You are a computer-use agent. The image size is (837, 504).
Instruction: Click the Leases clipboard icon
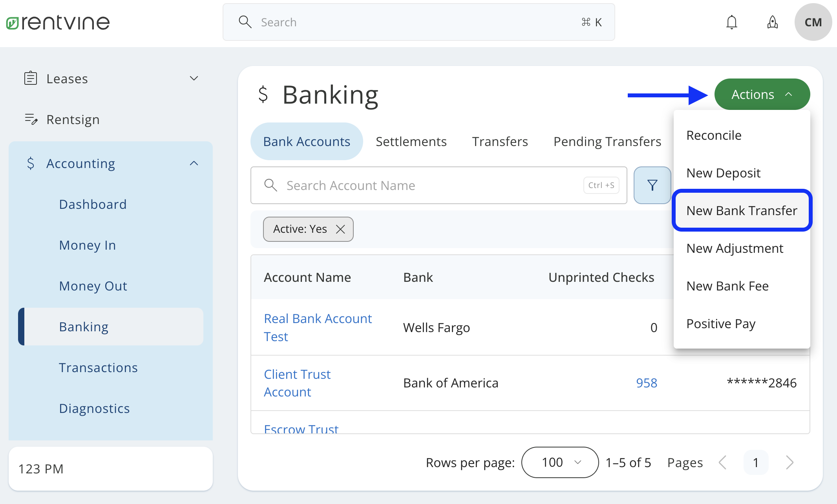pyautogui.click(x=31, y=78)
